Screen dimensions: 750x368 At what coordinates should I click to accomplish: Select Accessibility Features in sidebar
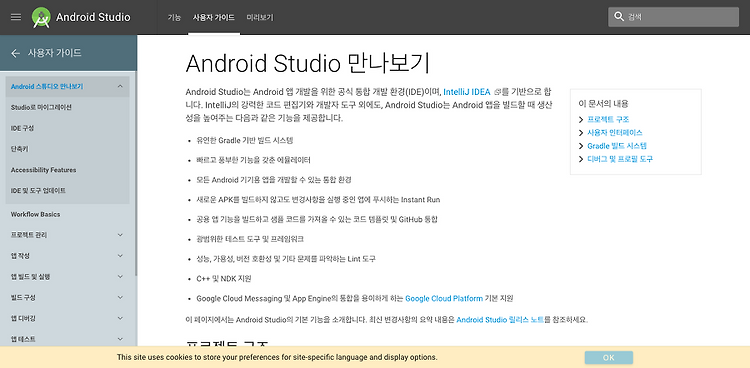coord(44,170)
